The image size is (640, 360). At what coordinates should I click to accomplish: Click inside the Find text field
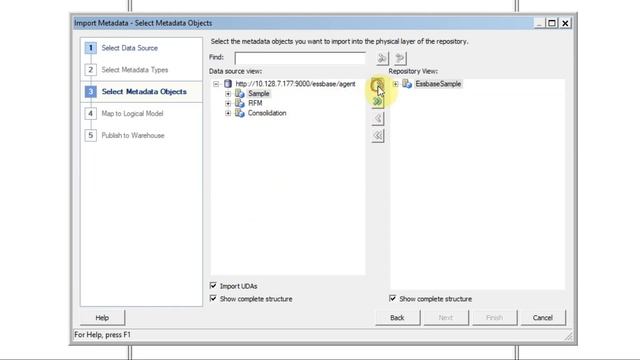point(300,58)
